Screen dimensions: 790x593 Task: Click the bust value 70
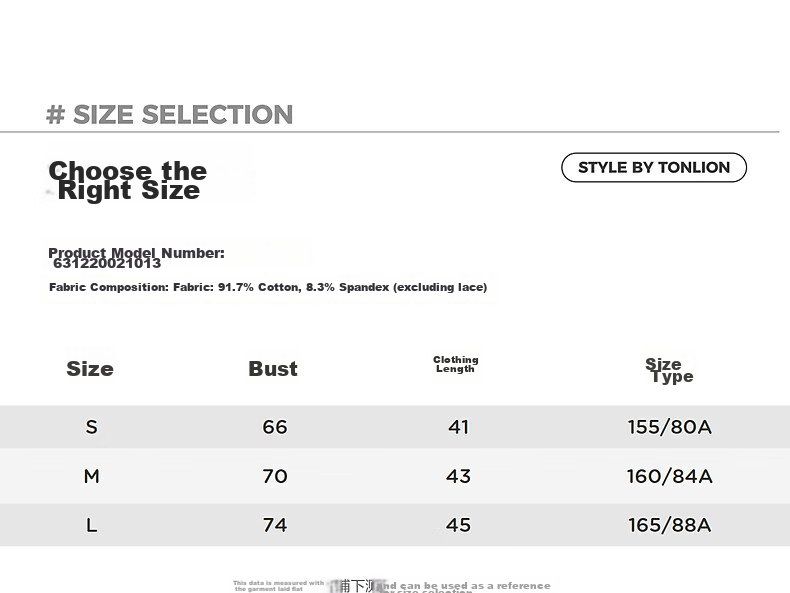tap(275, 476)
